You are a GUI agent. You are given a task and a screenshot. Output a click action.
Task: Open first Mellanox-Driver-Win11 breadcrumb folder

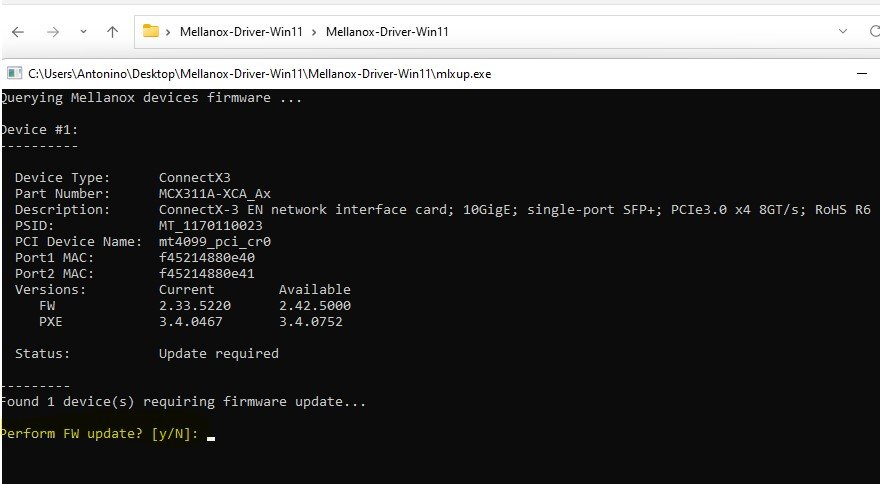241,31
